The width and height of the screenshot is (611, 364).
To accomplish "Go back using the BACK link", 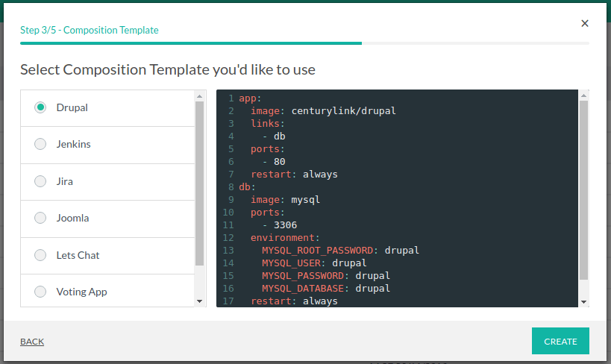I will (32, 342).
